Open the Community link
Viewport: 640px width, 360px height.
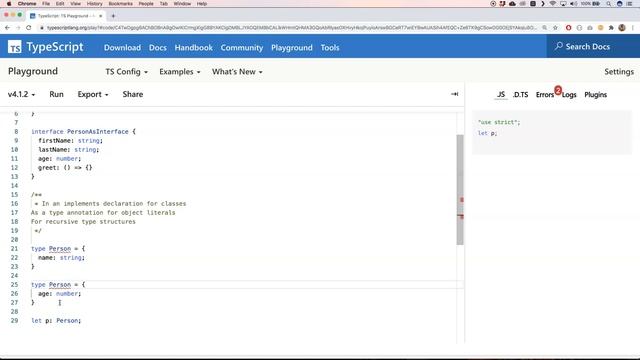coord(242,47)
